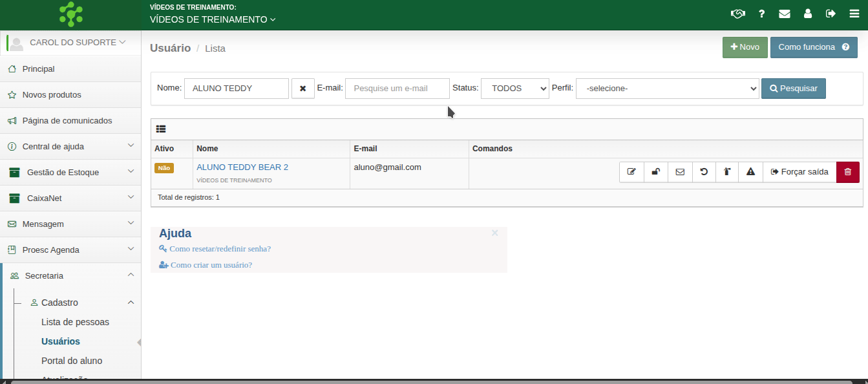Click the edit pencil icon for the user row
The width and height of the screenshot is (868, 384).
pyautogui.click(x=631, y=172)
